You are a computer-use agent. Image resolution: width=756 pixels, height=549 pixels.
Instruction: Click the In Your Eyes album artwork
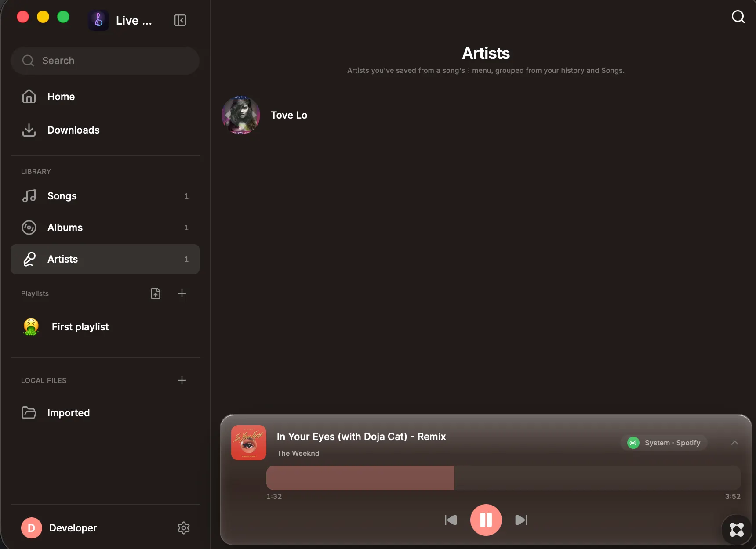click(x=249, y=443)
